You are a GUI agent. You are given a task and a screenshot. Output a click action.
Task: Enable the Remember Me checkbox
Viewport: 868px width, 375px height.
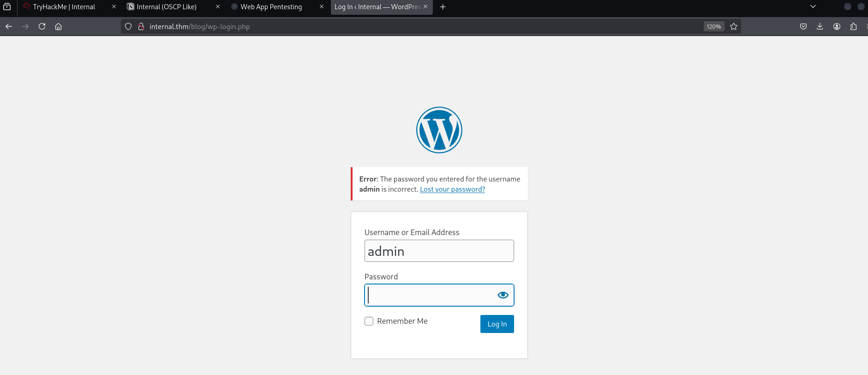point(369,321)
